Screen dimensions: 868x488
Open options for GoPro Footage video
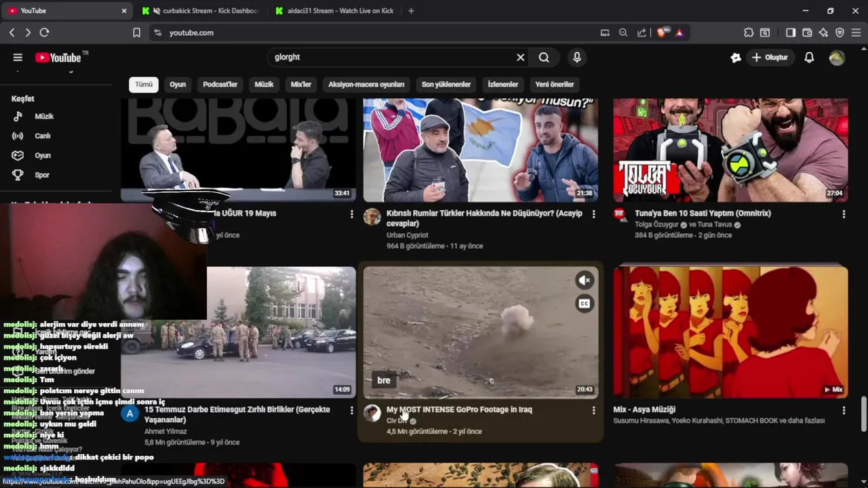click(593, 411)
